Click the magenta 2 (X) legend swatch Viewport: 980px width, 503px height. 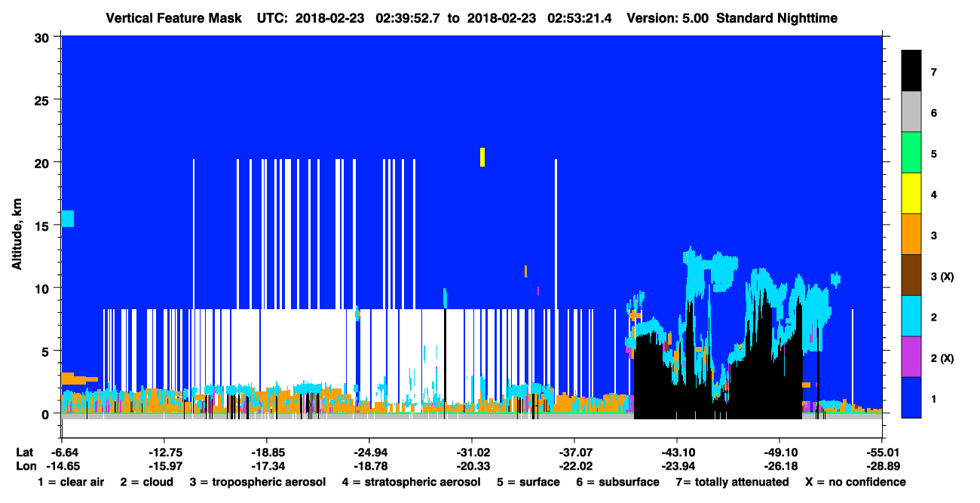[x=911, y=357]
